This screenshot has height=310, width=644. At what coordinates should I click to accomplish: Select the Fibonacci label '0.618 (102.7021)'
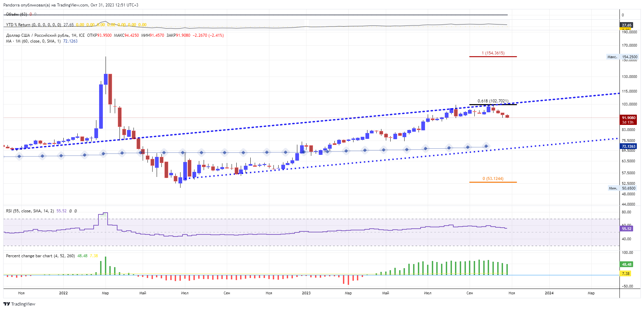tap(493, 101)
